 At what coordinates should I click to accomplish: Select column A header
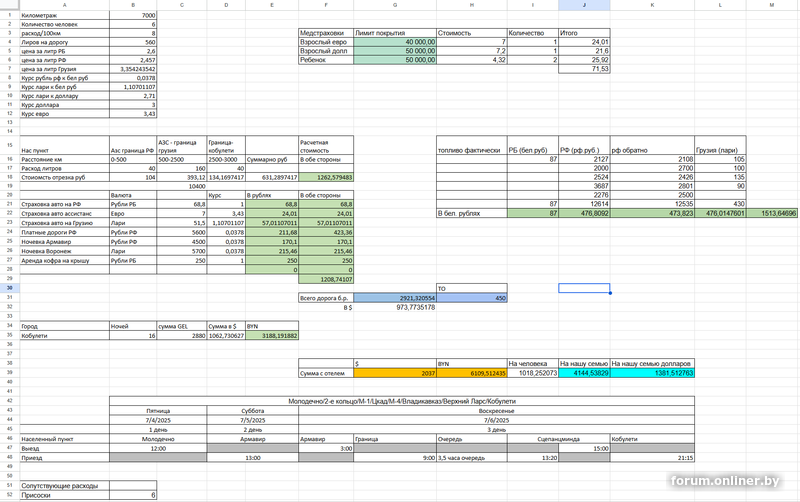pos(64,5)
